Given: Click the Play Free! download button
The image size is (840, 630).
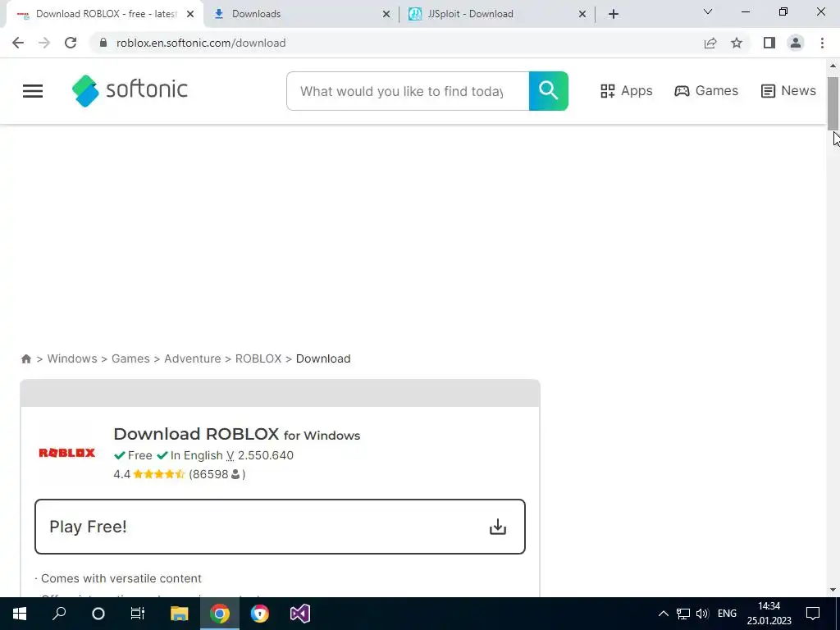Looking at the screenshot, I should pyautogui.click(x=280, y=527).
